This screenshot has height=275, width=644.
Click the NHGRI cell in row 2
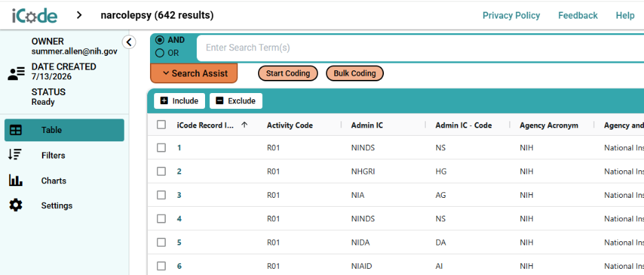(x=363, y=171)
